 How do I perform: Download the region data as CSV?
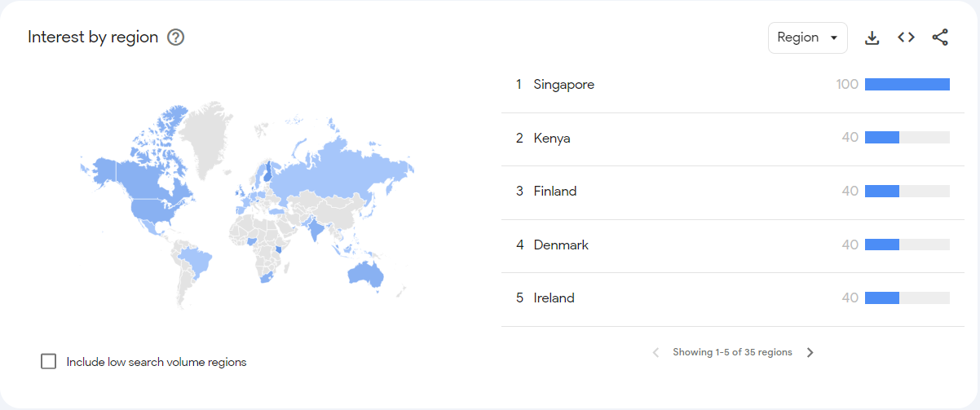pos(872,37)
